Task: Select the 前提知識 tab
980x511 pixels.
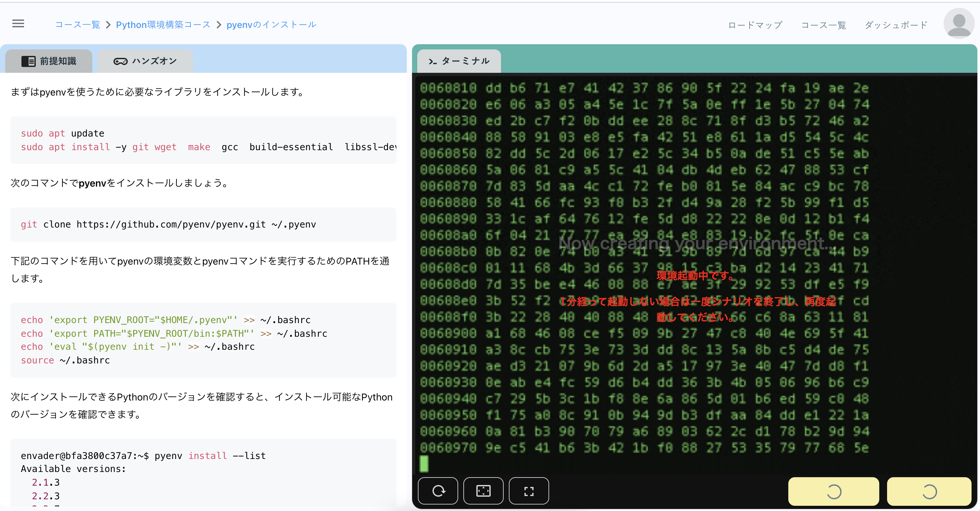Action: point(48,61)
